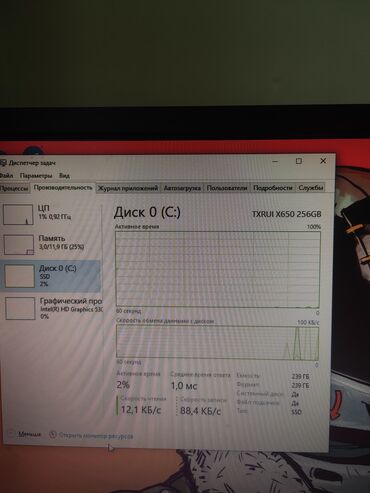Image resolution: width=370 pixels, height=493 pixels.
Task: Click the Task Manager title bar icon
Action: pos(3,163)
